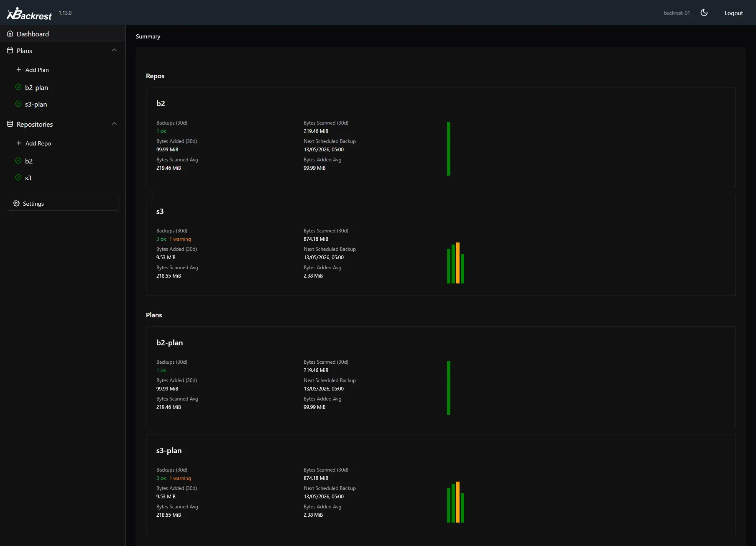The width and height of the screenshot is (756, 546).
Task: Click '1 ok' in the b2 repo card
Action: coord(161,131)
